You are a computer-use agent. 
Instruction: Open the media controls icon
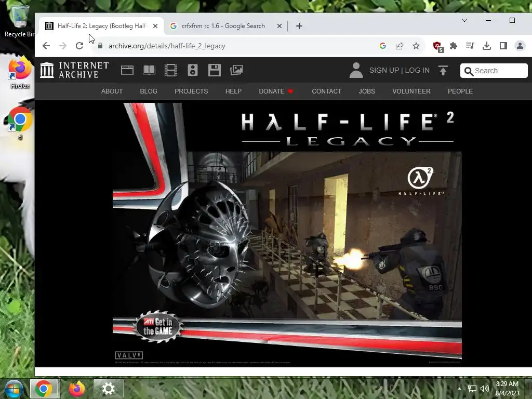(x=470, y=46)
